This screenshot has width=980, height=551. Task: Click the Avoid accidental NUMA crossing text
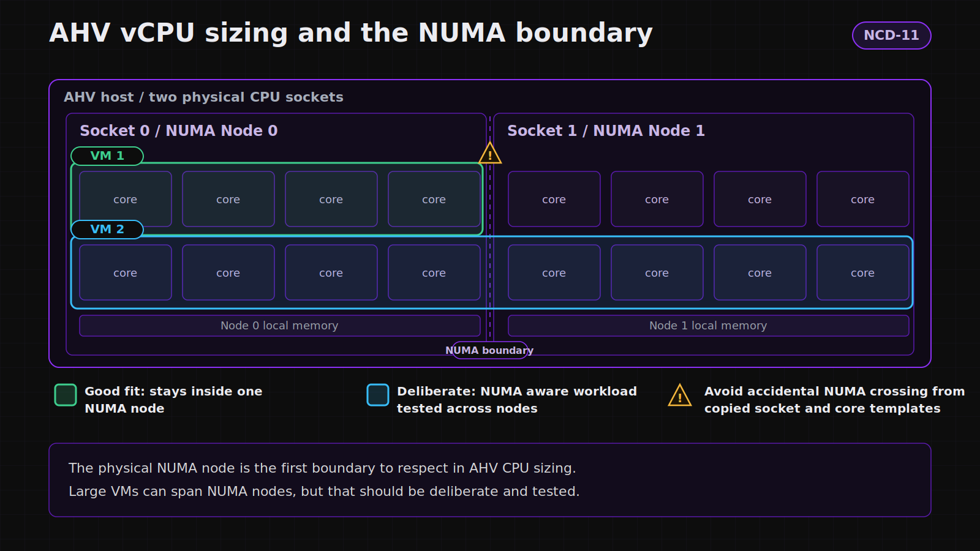pyautogui.click(x=834, y=400)
